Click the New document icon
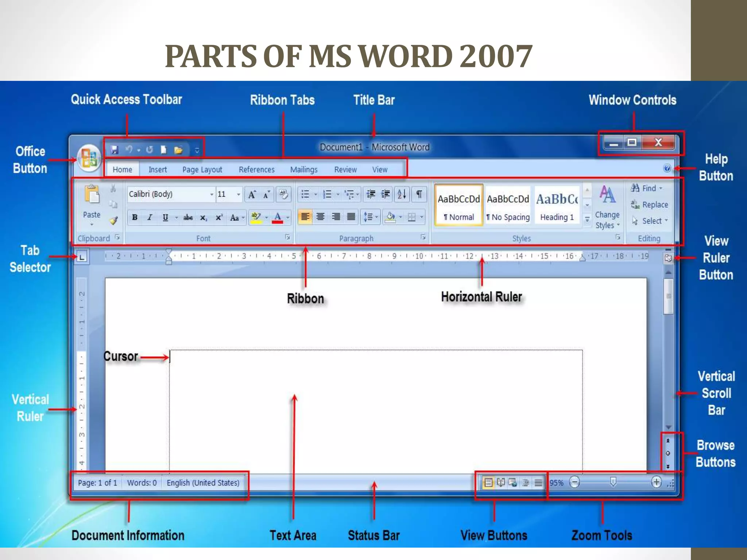The width and height of the screenshot is (747, 560). point(164,150)
